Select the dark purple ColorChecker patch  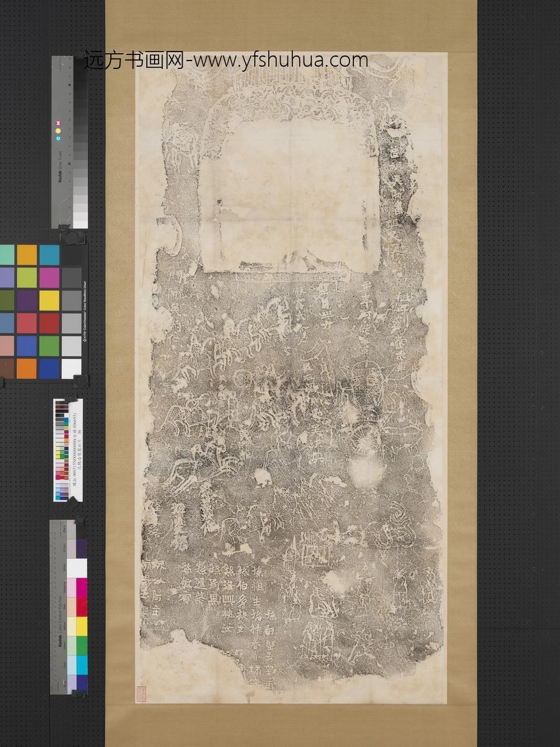(27, 300)
